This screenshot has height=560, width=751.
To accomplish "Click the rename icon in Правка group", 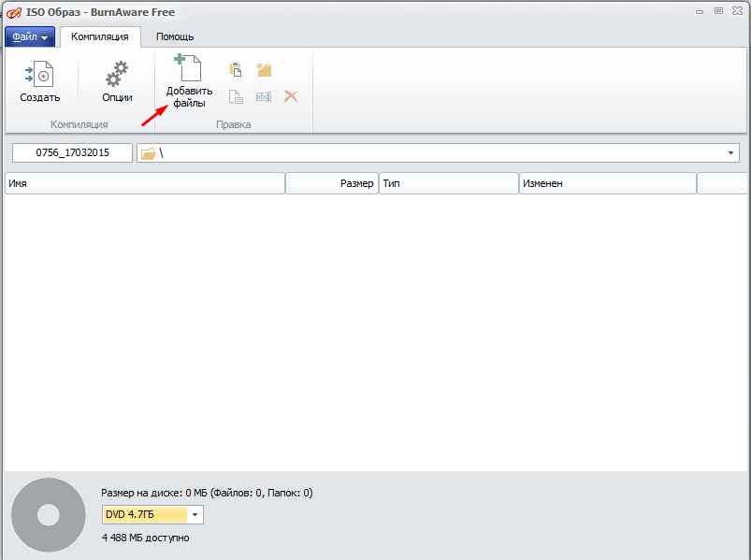I will pos(264,96).
